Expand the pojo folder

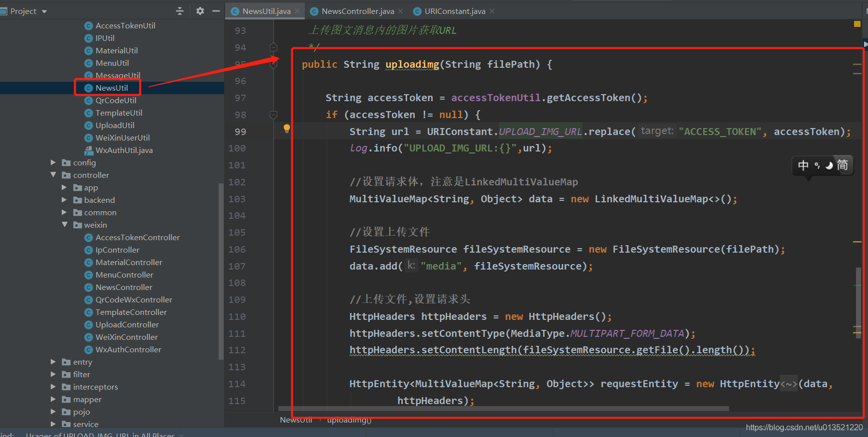(53, 412)
